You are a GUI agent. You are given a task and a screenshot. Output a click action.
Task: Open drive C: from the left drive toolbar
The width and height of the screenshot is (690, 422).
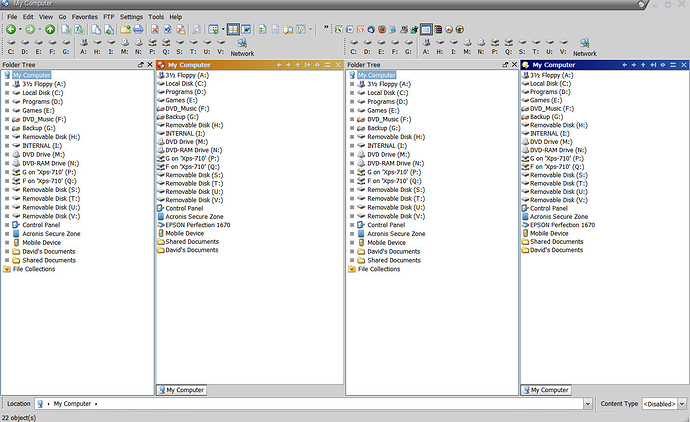pos(9,48)
